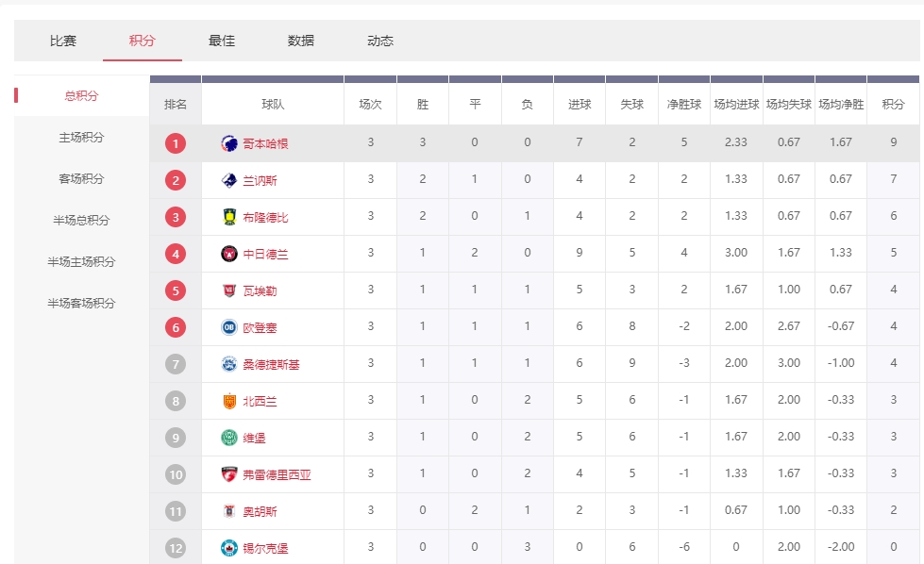The width and height of the screenshot is (924, 564).
Task: Open the 奥胡斯 team name link
Action: tap(260, 511)
